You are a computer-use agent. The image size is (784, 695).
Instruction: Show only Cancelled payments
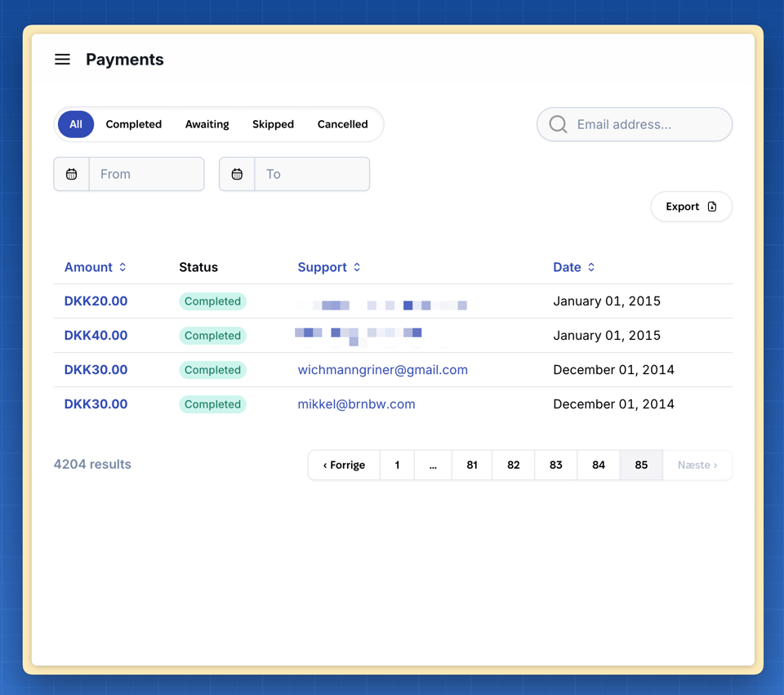(342, 124)
